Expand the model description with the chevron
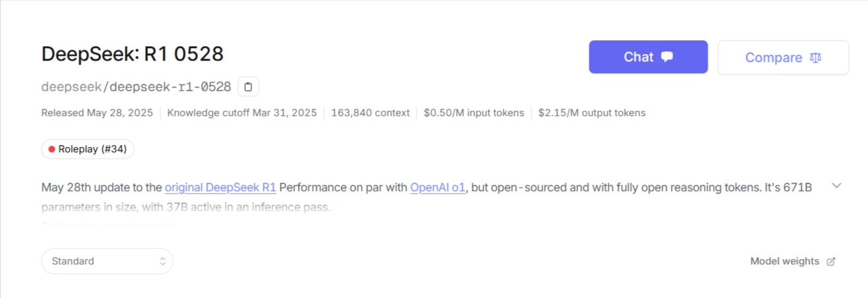The width and height of the screenshot is (868, 298). pos(836,186)
